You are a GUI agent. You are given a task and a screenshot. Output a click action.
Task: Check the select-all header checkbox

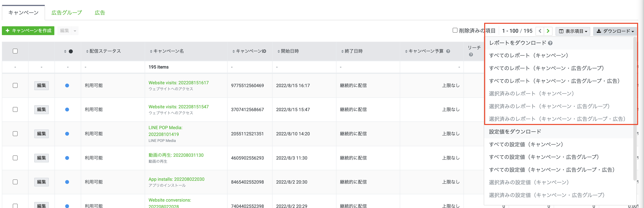15,51
